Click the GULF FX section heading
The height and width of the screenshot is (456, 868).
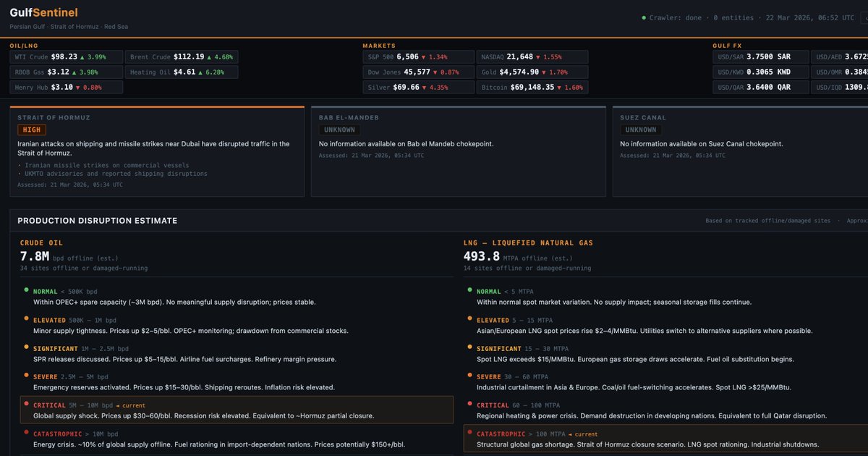point(727,46)
